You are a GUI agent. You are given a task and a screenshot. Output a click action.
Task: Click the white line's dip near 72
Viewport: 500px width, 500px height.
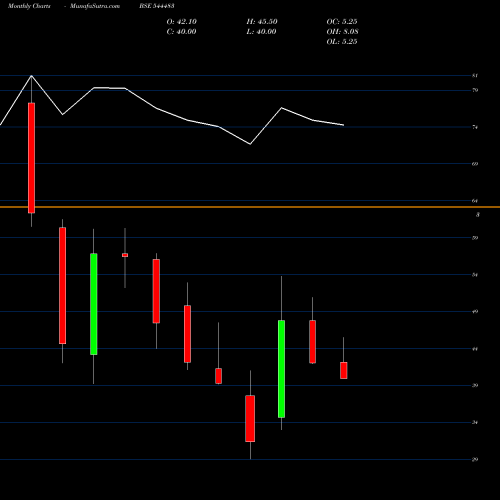coord(250,144)
